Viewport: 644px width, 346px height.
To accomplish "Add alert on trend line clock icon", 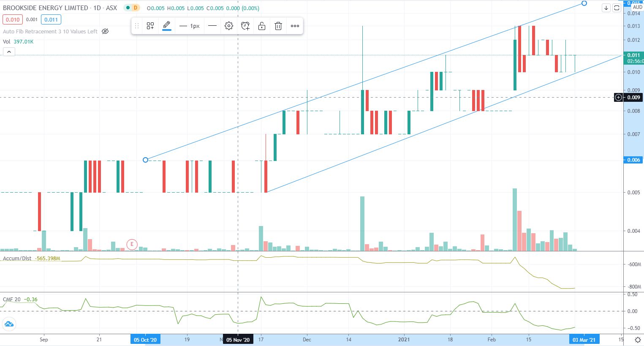I will 245,26.
